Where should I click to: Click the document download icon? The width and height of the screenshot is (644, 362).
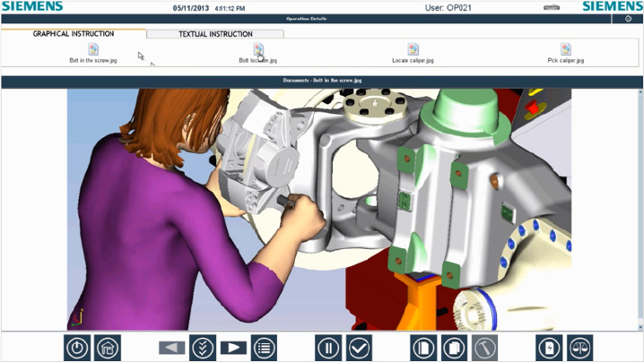(549, 348)
